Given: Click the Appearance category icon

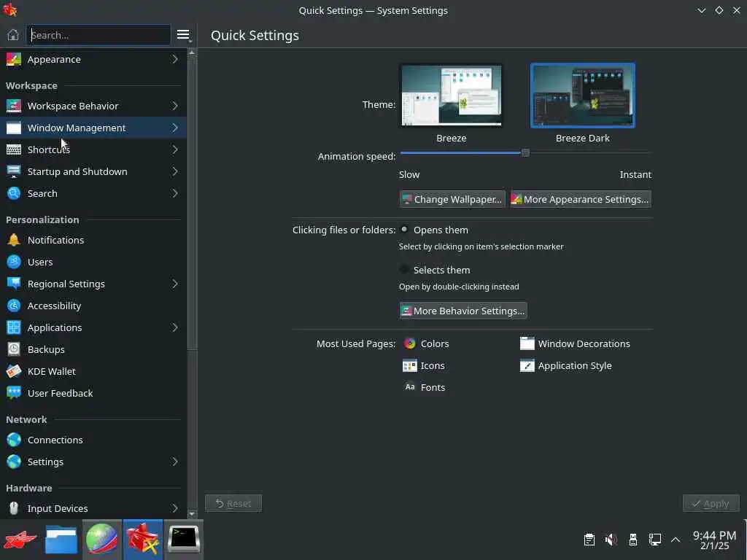Looking at the screenshot, I should pyautogui.click(x=14, y=60).
